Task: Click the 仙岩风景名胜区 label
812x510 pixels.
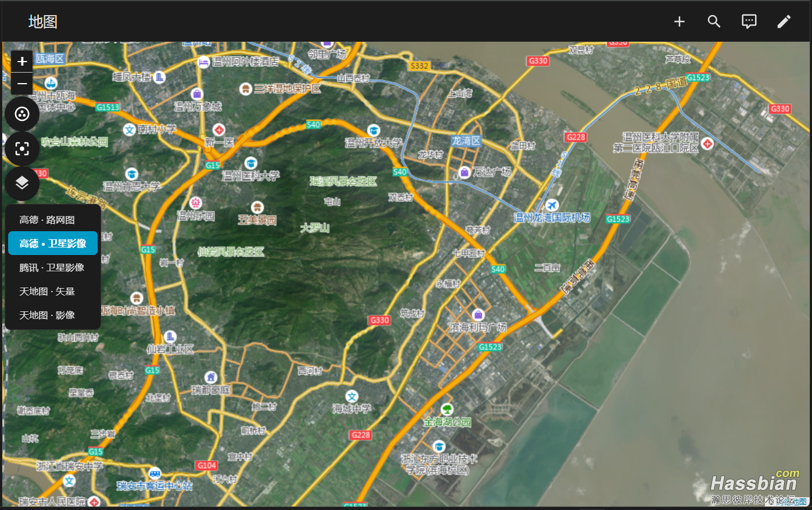Action: pos(231,252)
